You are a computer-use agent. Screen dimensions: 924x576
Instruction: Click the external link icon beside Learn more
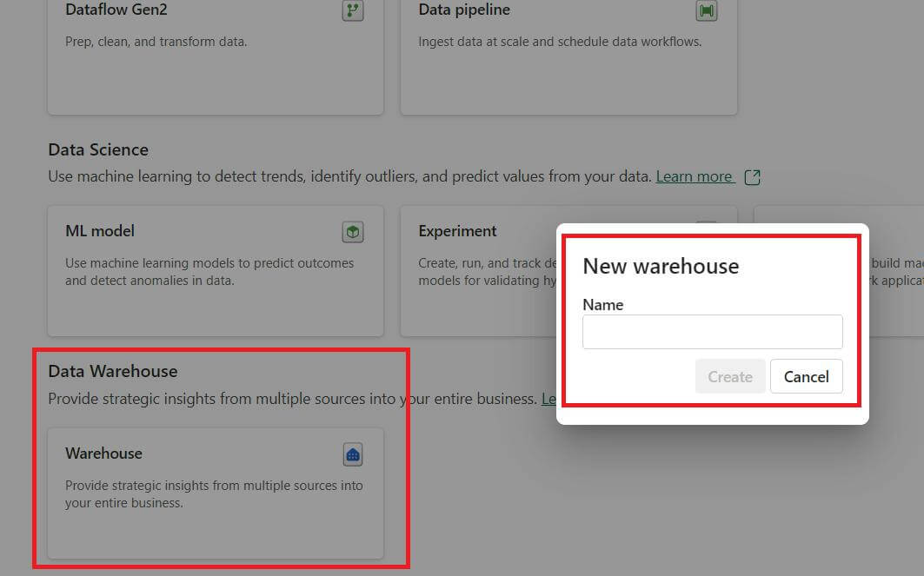pyautogui.click(x=752, y=176)
